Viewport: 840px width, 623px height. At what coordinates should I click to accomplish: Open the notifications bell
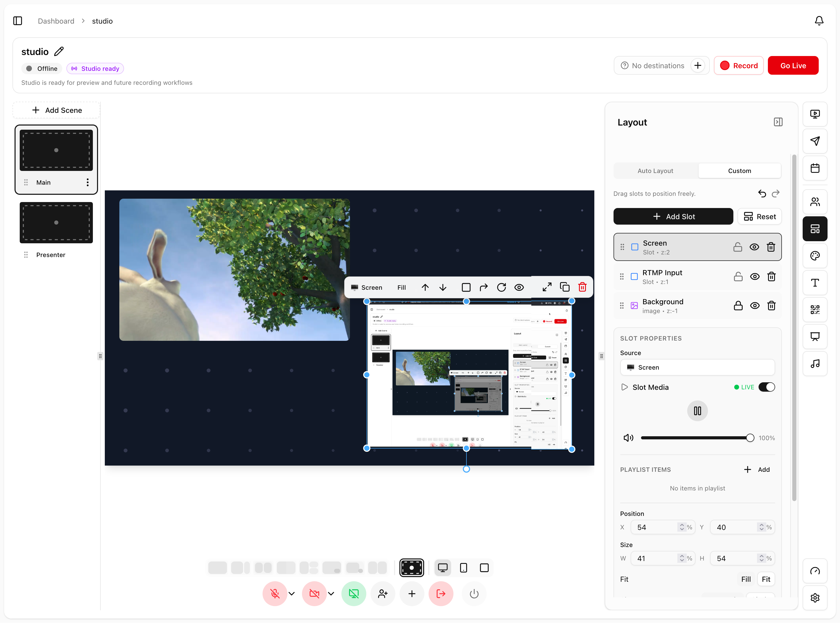click(819, 21)
